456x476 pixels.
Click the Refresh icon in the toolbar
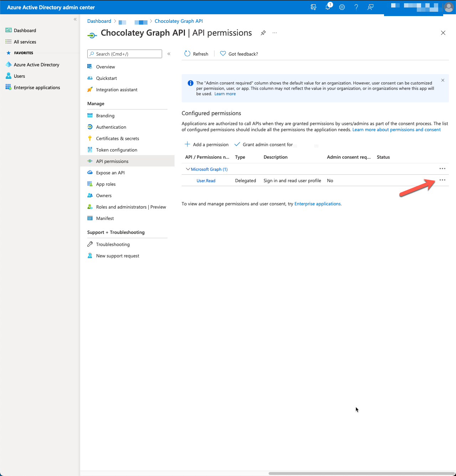187,54
